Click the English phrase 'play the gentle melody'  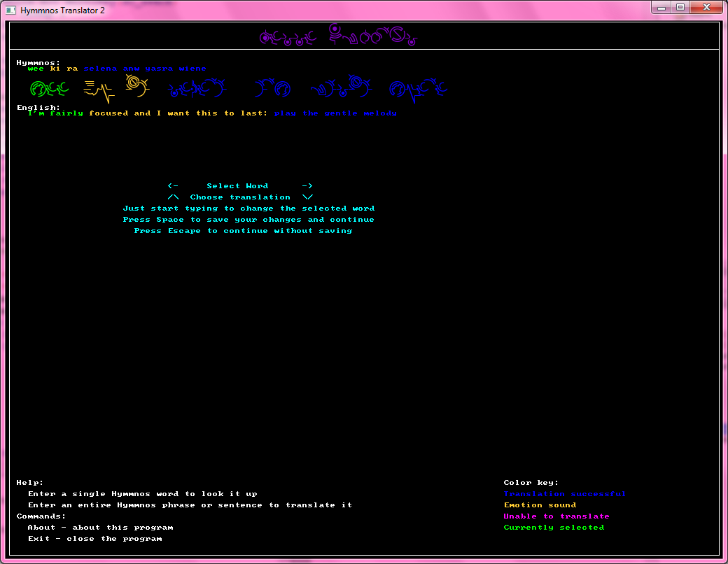(x=335, y=113)
